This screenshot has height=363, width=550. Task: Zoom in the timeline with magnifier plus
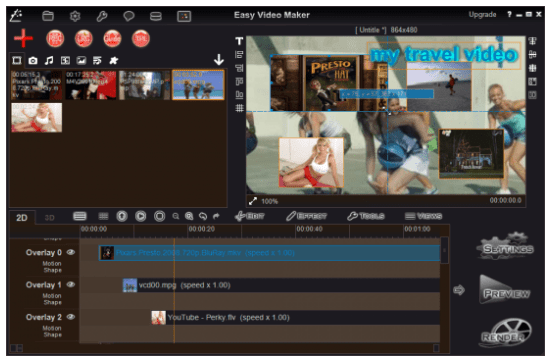(x=189, y=216)
